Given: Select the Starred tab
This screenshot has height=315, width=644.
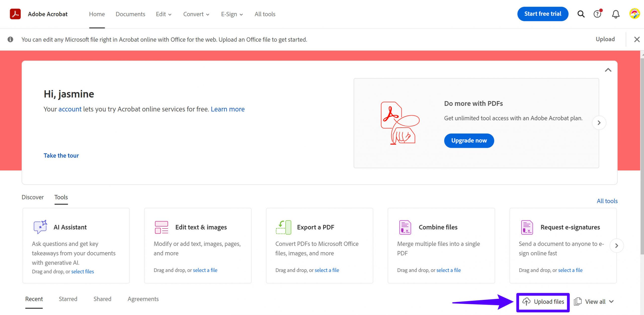Looking at the screenshot, I should click(x=68, y=299).
